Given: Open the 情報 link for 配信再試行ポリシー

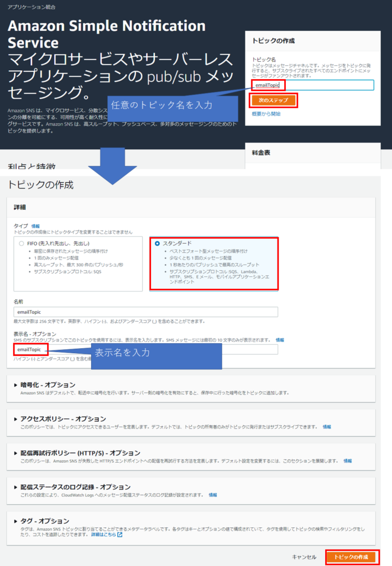Looking at the screenshot, I should (348, 461).
